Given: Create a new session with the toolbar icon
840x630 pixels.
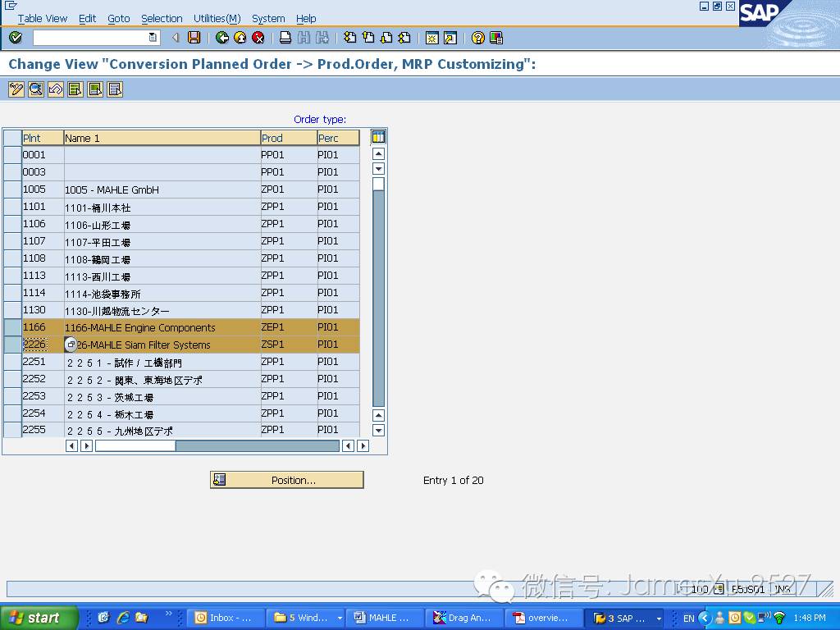Looking at the screenshot, I should point(431,38).
